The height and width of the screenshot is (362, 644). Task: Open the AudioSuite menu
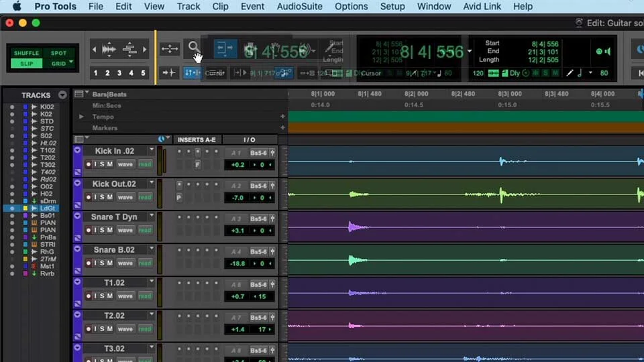(299, 6)
